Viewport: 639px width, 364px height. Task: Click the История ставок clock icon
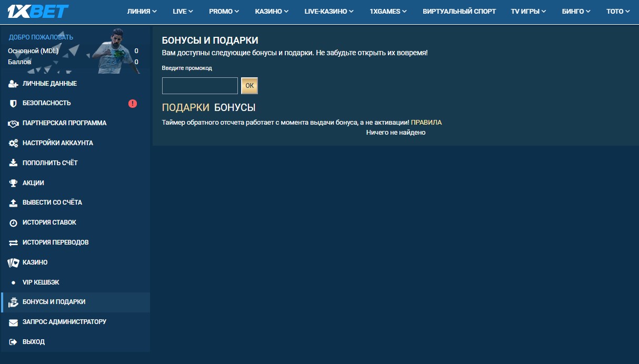coord(13,223)
